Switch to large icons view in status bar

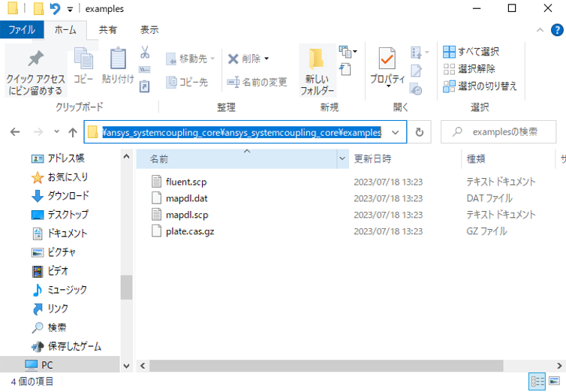[555, 381]
